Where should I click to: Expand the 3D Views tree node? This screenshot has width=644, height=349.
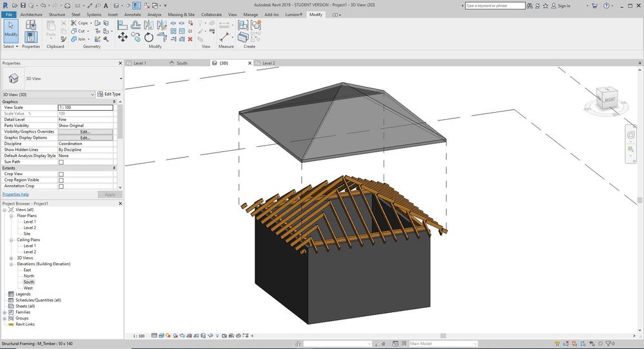click(11, 258)
